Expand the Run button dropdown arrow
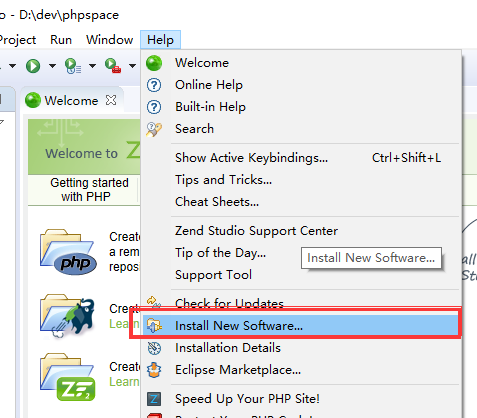This screenshot has height=418, width=477. click(x=52, y=66)
